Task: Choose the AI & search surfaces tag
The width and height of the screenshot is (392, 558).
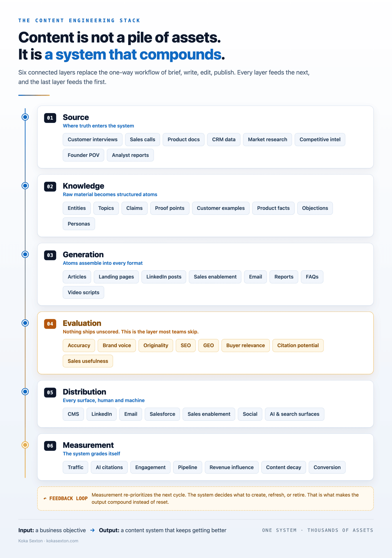Action: coord(295,414)
